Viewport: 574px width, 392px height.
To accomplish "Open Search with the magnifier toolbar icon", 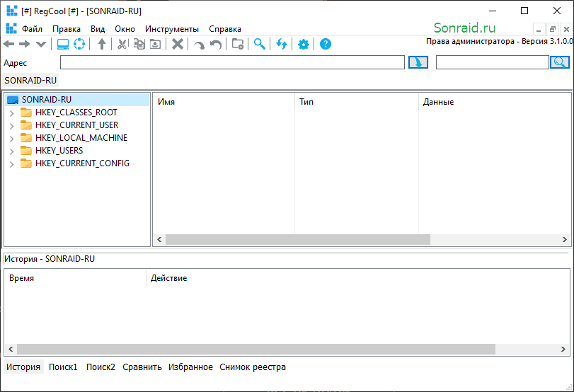I will [260, 45].
